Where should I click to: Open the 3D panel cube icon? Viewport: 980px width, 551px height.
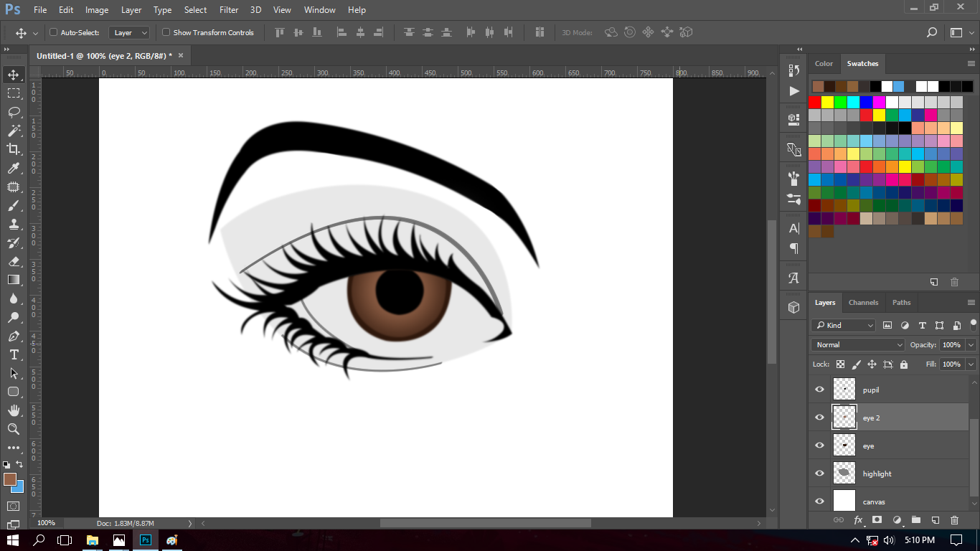793,307
